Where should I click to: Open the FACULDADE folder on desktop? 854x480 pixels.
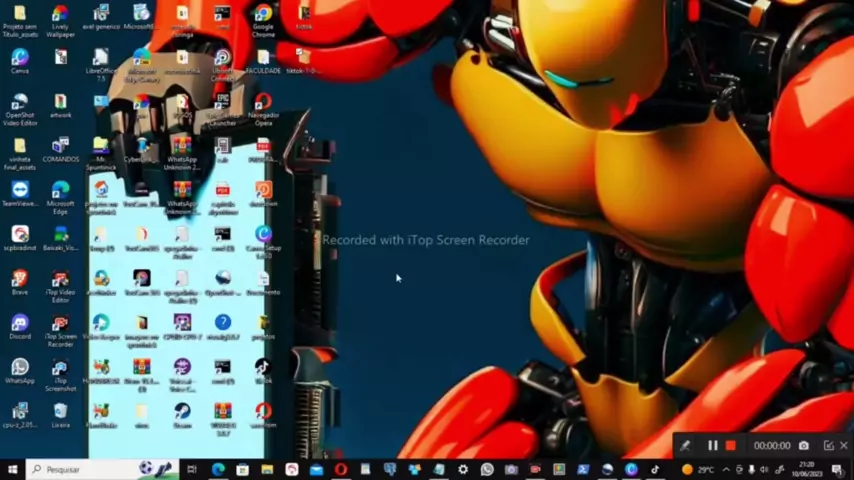pos(263,62)
